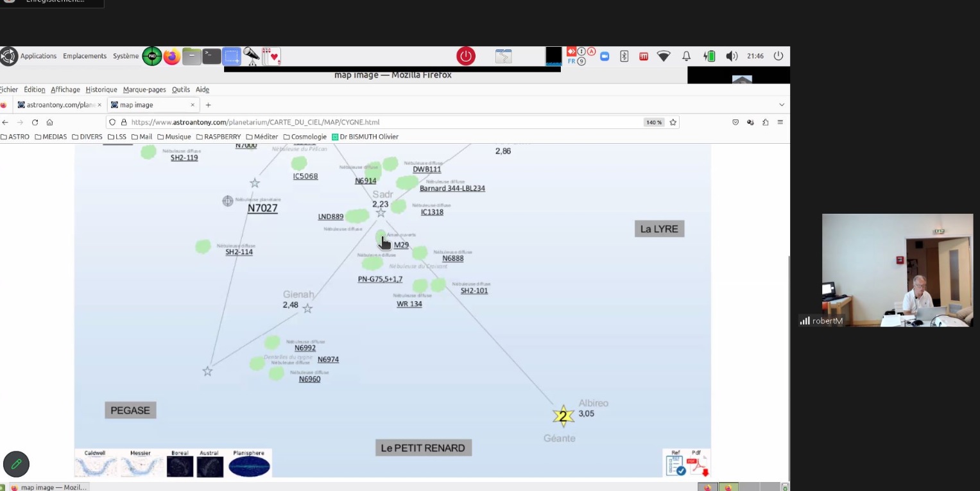980x491 pixels.
Task: Open the SH2-114 nebula link
Action: click(x=239, y=252)
